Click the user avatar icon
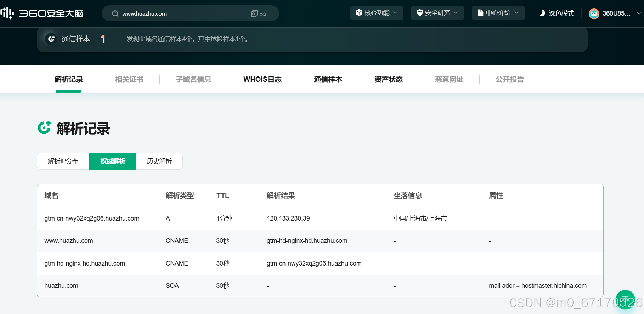 [594, 13]
